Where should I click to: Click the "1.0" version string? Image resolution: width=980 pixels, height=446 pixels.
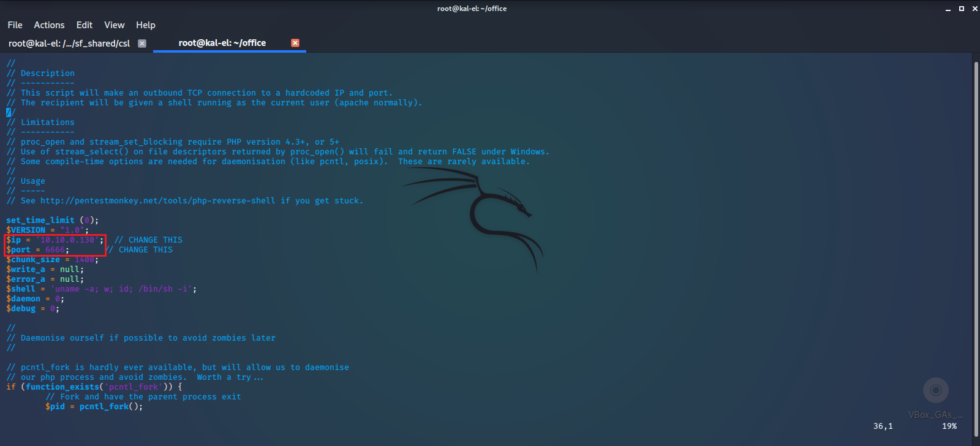[72, 230]
